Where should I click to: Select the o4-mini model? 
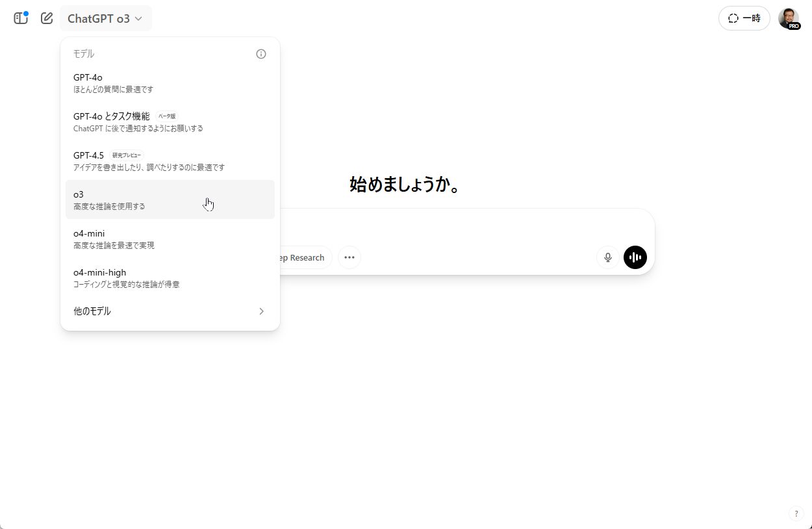pos(170,239)
